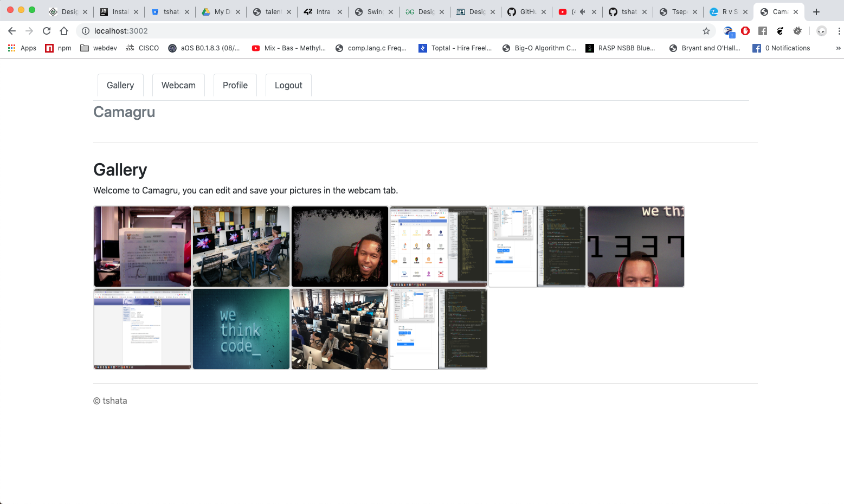Click the home icon in toolbar
Image resolution: width=844 pixels, height=504 pixels.
coord(64,31)
